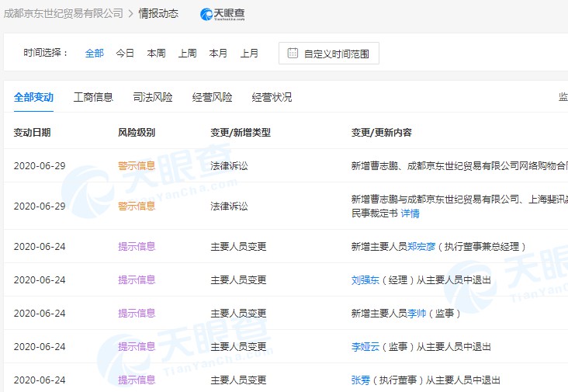Filter by 本月
This screenshot has height=392, width=568.
point(218,54)
